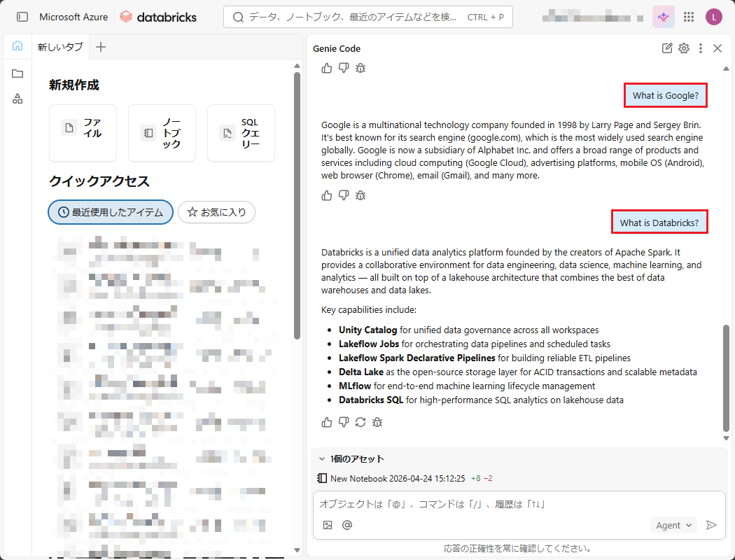Screen dimensions: 735x560
Task: Report a bug on the Databricks response
Action: pyautogui.click(x=377, y=422)
